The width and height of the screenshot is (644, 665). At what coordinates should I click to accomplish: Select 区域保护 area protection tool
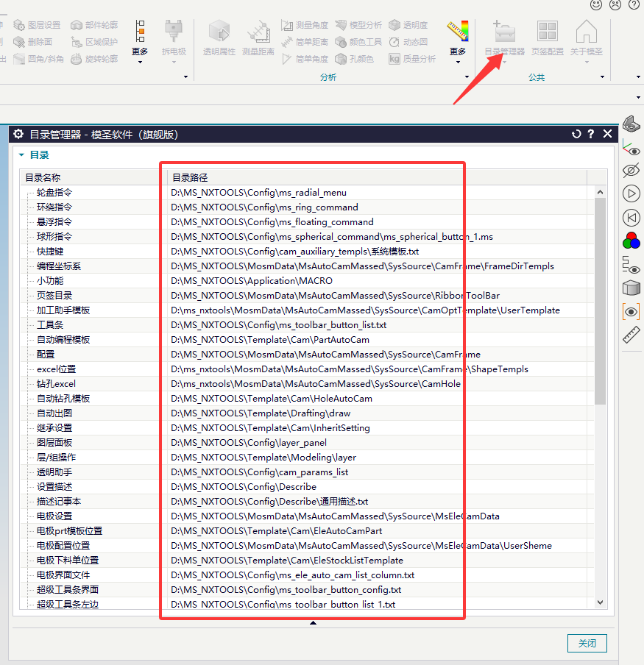click(x=94, y=42)
